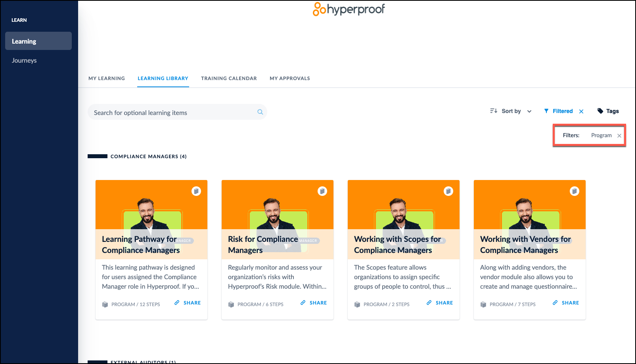This screenshot has height=364, width=636.
Task: Click the search magnifier icon
Action: click(260, 112)
